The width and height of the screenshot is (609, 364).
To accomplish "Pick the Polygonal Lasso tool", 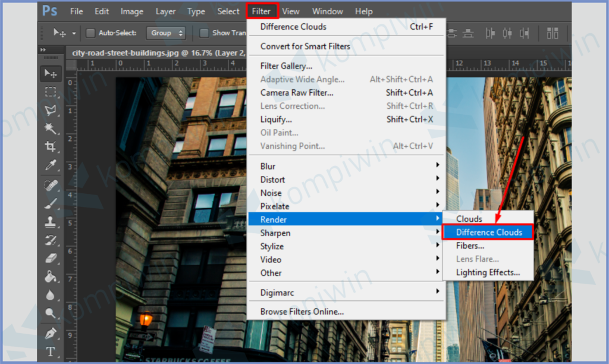I will pyautogui.click(x=51, y=110).
